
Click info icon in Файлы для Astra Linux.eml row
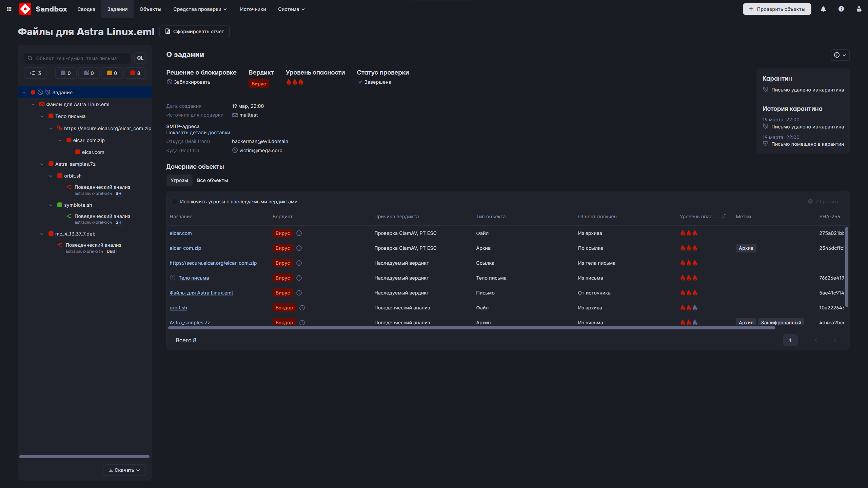299,293
